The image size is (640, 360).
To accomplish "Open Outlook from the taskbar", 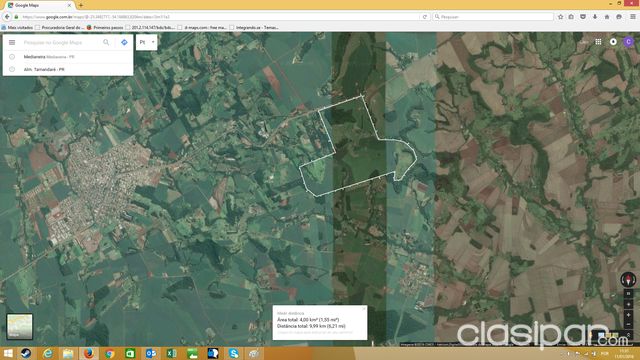I will tap(151, 353).
